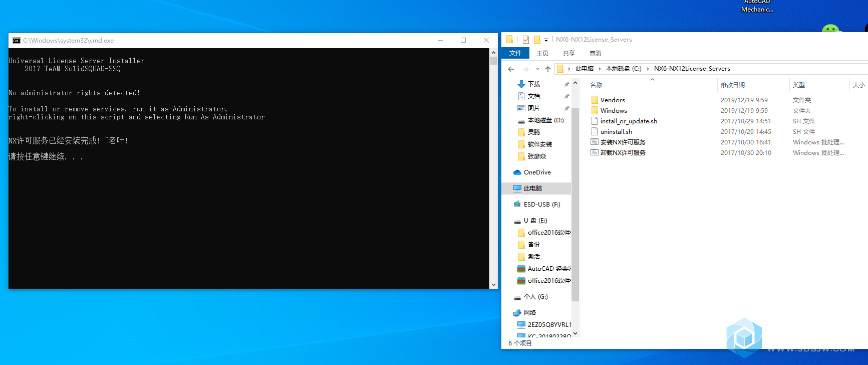
Task: Click the AutoCAD Mechanical desktop shortcut
Action: pos(757,6)
